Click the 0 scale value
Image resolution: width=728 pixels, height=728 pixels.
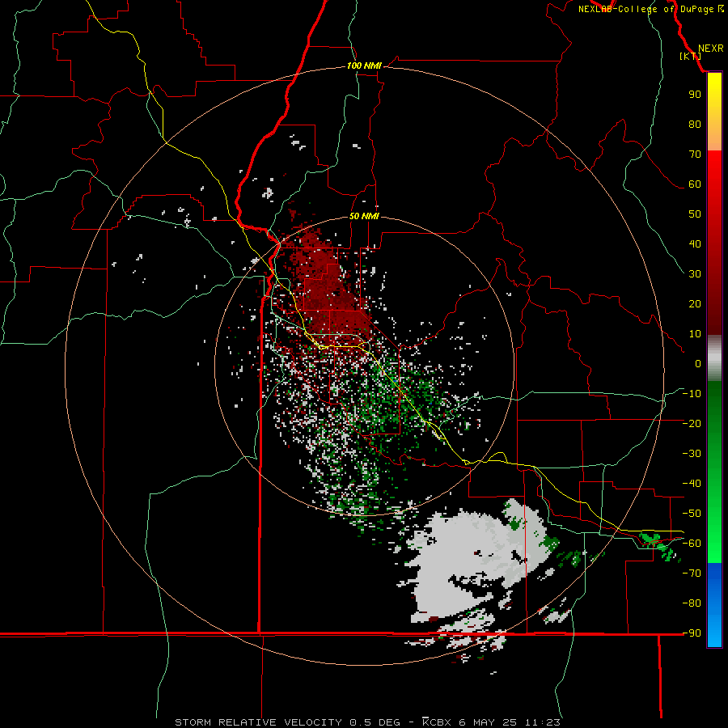click(x=698, y=363)
